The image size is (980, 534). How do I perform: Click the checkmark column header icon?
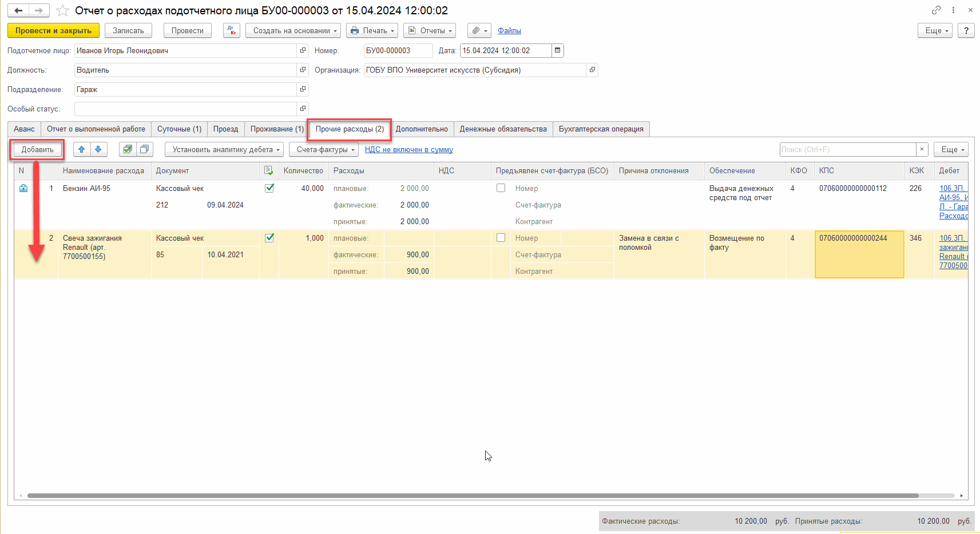click(x=269, y=170)
